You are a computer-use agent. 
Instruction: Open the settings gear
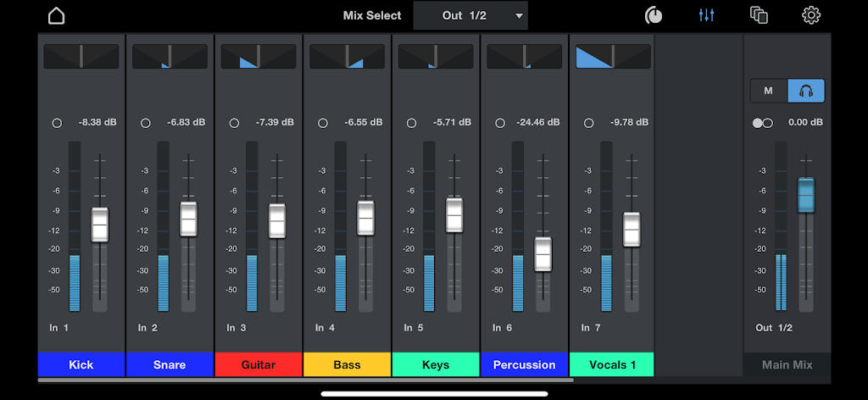[811, 15]
